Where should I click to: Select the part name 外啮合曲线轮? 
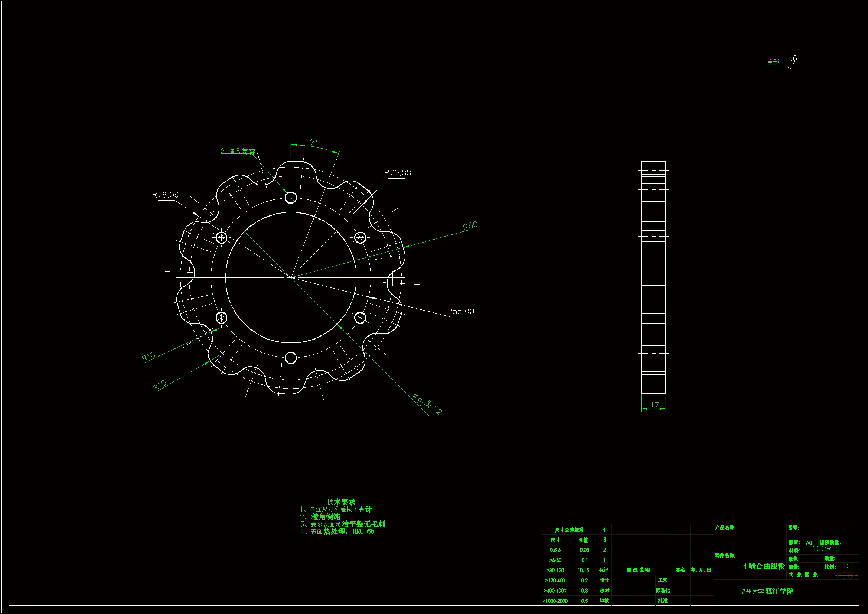pyautogui.click(x=763, y=566)
